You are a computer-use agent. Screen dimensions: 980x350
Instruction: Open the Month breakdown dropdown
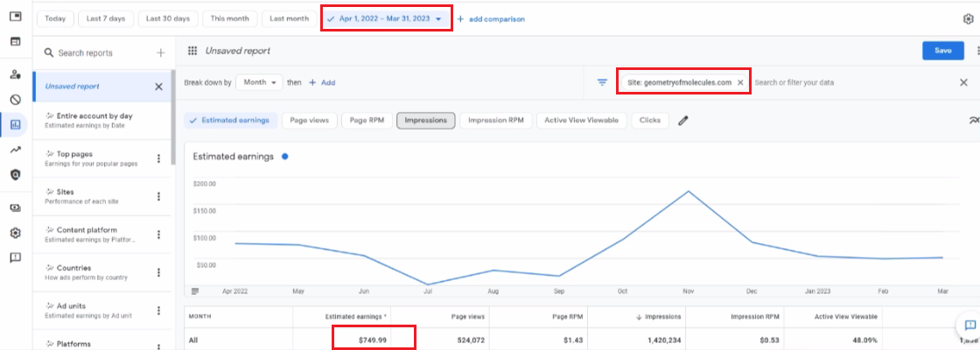(x=259, y=82)
